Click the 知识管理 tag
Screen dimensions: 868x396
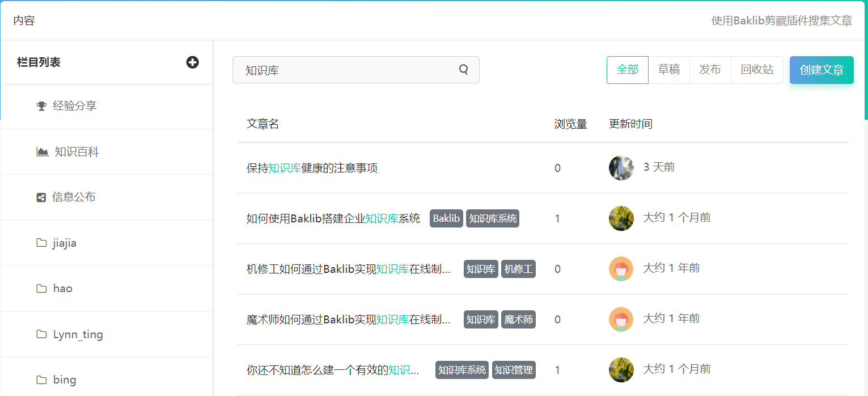[x=514, y=370]
